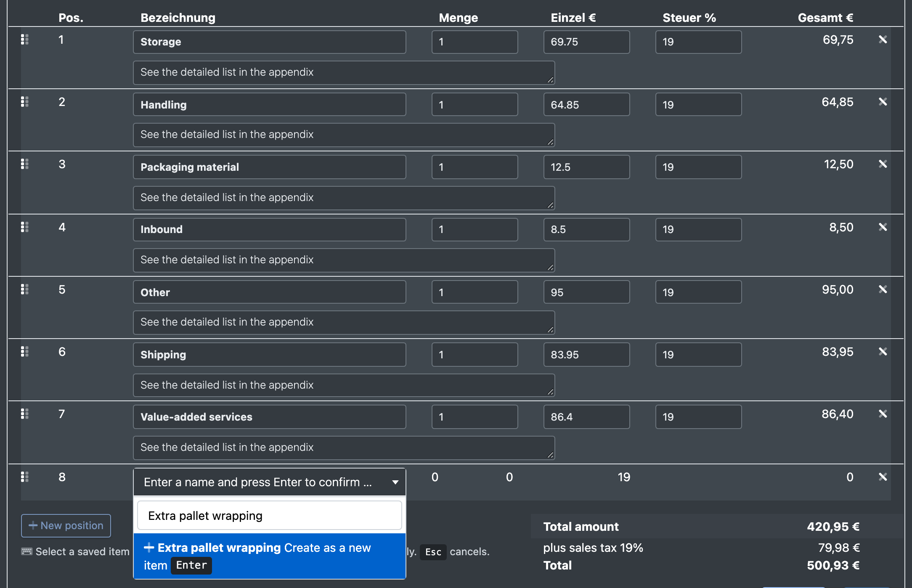The height and width of the screenshot is (588, 912).
Task: Edit the Storage unit price 69.75
Action: [x=586, y=42]
